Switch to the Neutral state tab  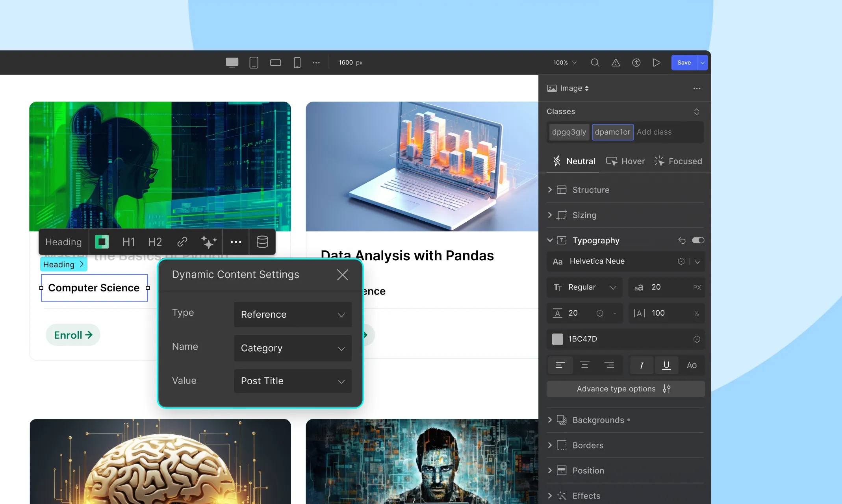tap(574, 161)
